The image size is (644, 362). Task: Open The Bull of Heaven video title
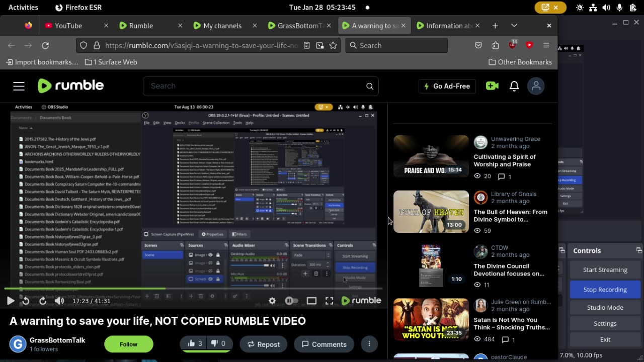pyautogui.click(x=510, y=216)
